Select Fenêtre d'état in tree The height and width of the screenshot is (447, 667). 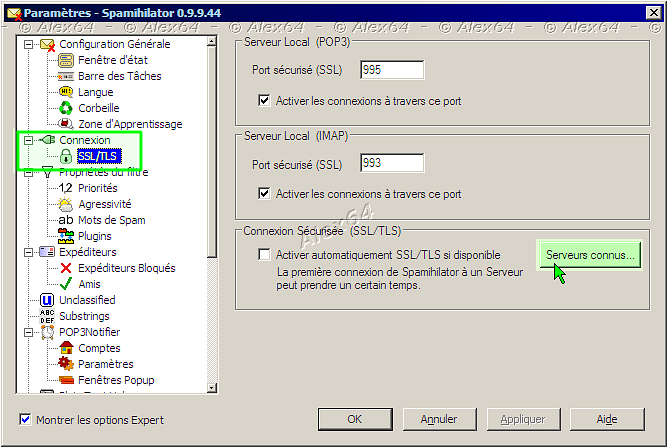(x=113, y=60)
